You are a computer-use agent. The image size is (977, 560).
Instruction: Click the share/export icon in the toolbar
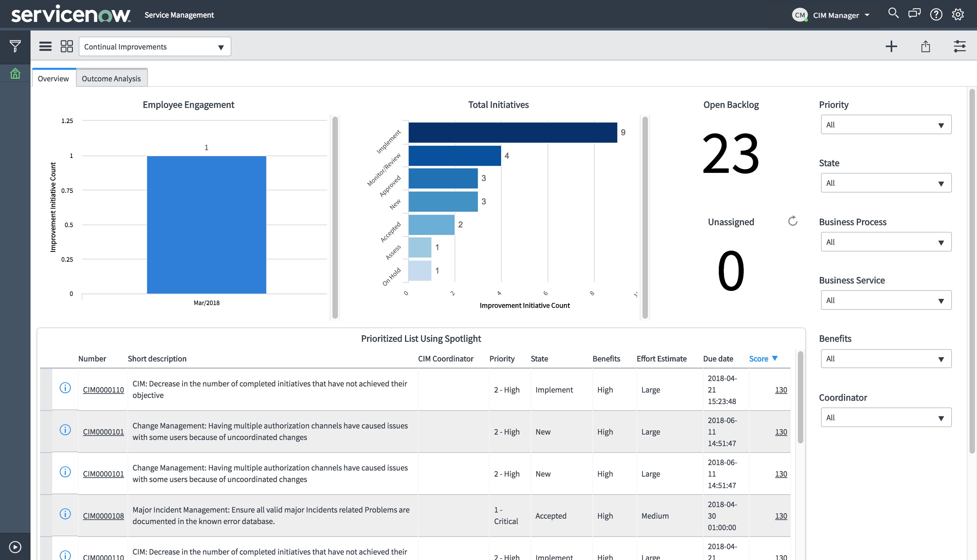click(926, 46)
